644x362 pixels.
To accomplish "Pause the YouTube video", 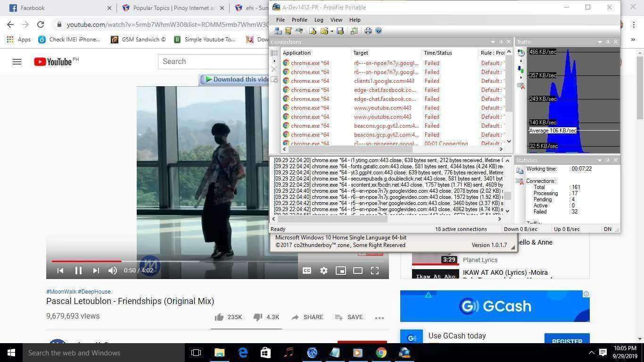I will point(78,271).
